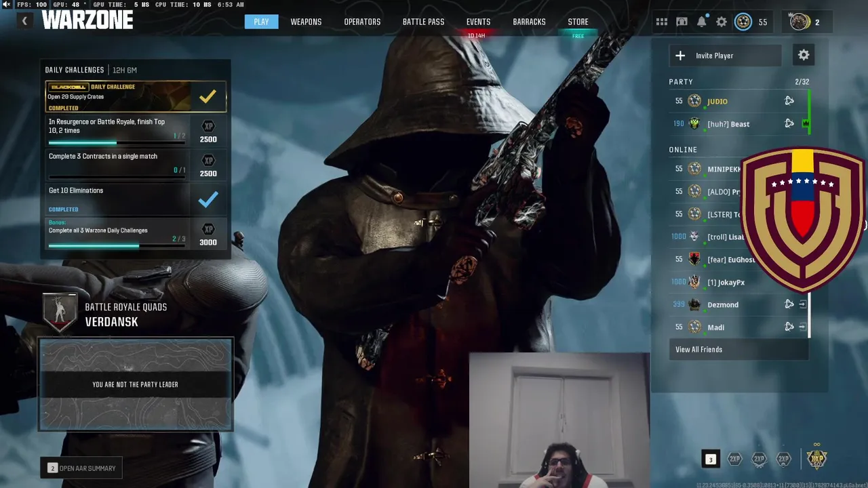This screenshot has width=868, height=488.
Task: Click Beast's green rank emblem
Action: click(x=694, y=123)
